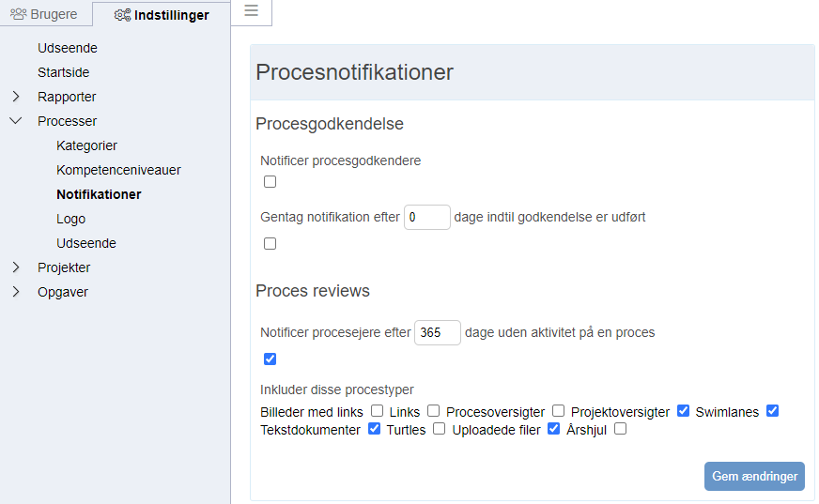Expand the Rapporter tree node

coord(16,97)
